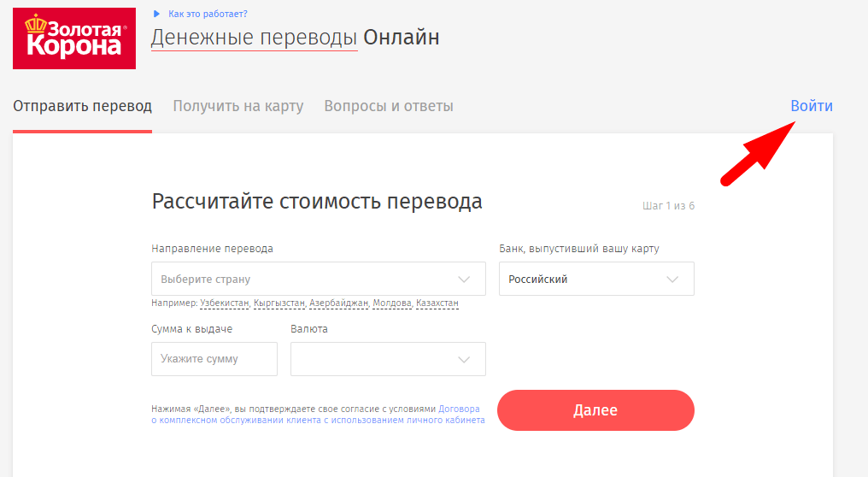Viewport: 868px width, 477px height.
Task: Click the blue triangle beside Как это работает
Action: 156,14
